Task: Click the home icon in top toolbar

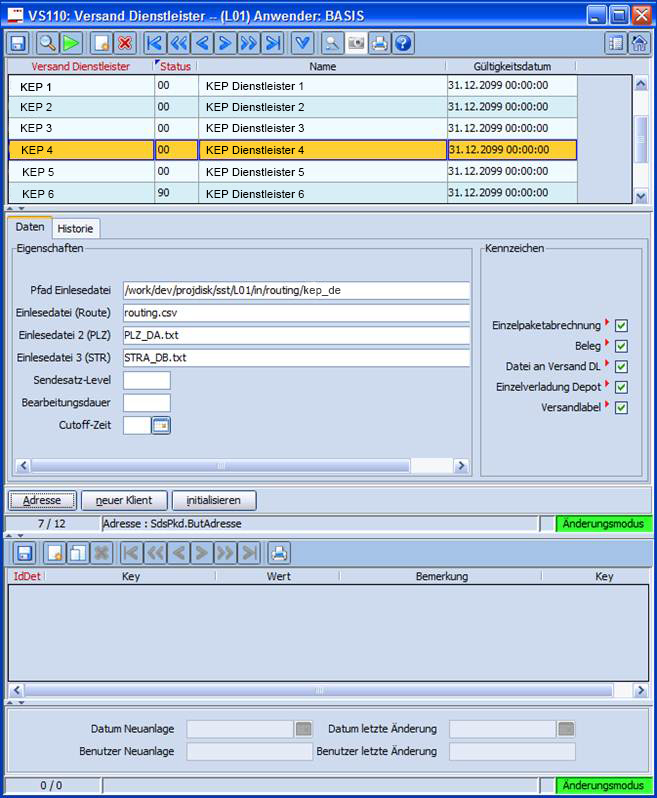Action: click(x=639, y=43)
